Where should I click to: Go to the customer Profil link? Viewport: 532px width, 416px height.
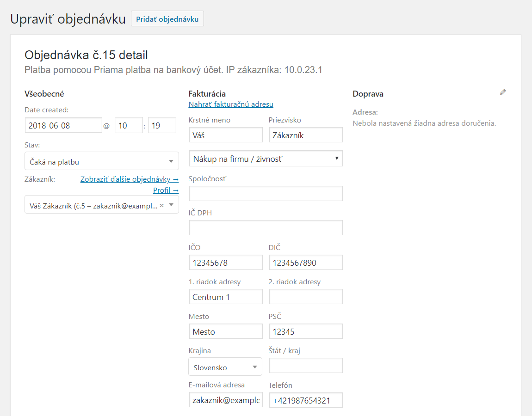tap(166, 190)
